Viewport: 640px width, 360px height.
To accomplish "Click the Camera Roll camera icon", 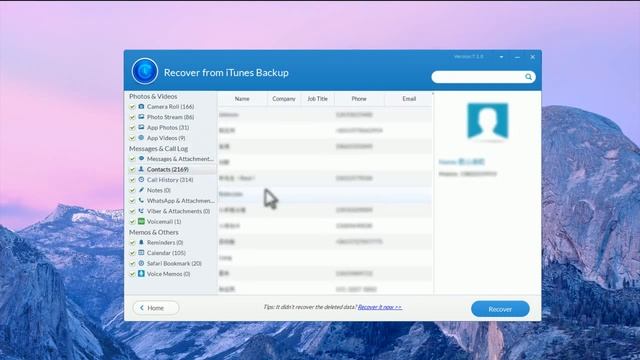I will coord(141,106).
